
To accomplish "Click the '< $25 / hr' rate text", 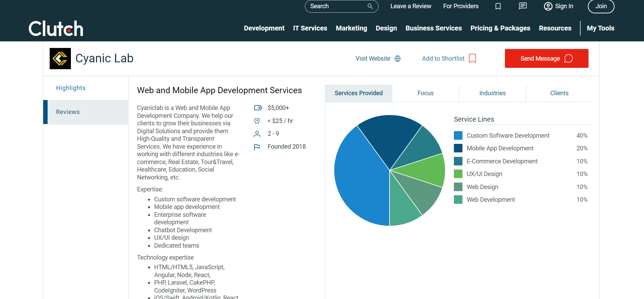I will 280,121.
